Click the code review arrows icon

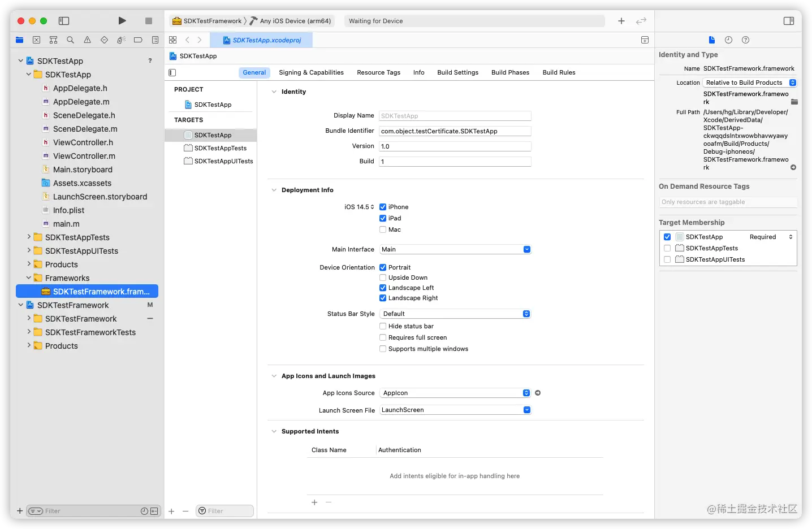(x=641, y=21)
